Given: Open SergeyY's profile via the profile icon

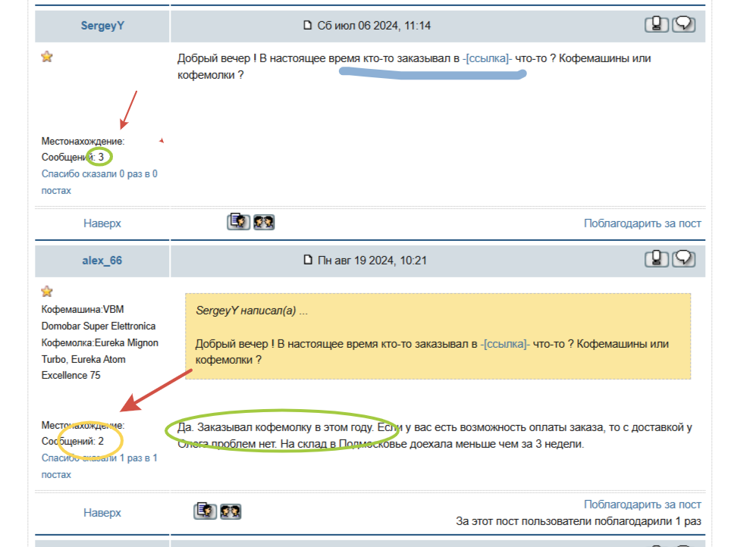Looking at the screenshot, I should 238,222.
